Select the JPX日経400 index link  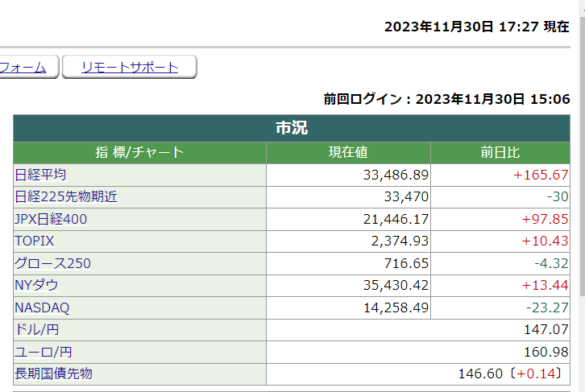[x=51, y=219]
